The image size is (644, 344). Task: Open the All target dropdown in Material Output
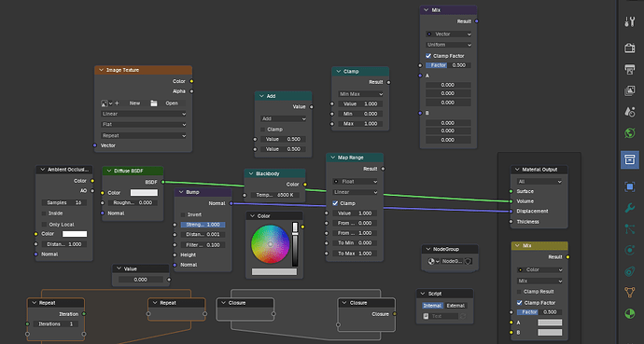pos(539,182)
